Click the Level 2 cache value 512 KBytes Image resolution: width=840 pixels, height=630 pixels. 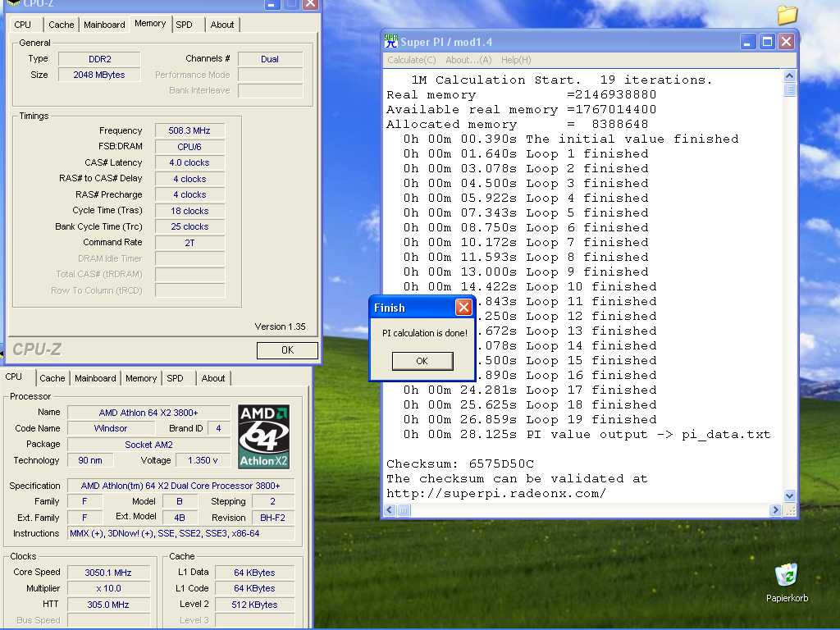tap(254, 605)
